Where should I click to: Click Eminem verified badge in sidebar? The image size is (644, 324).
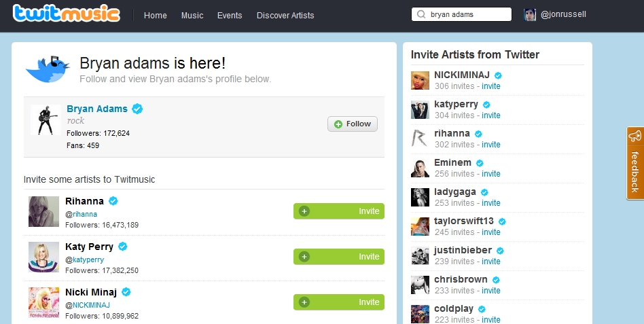click(480, 163)
